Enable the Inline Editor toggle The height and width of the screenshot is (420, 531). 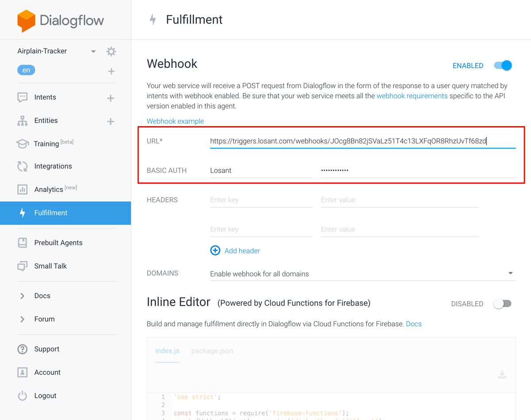point(503,304)
